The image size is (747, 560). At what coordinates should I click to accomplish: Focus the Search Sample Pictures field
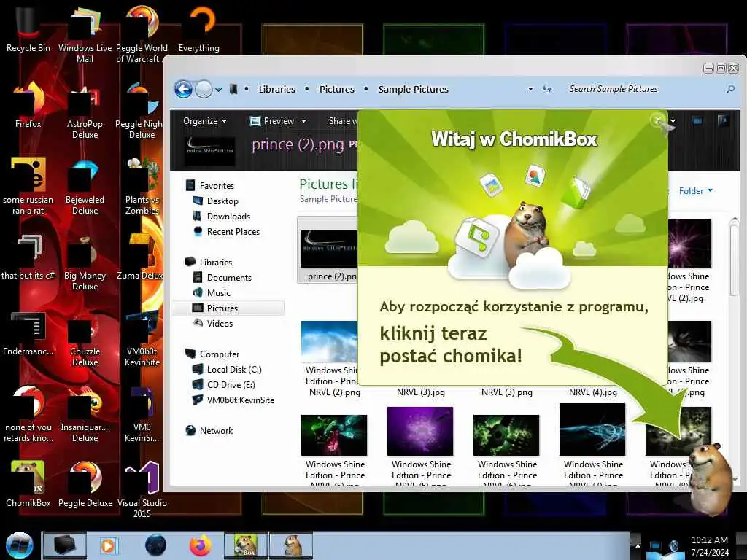643,89
